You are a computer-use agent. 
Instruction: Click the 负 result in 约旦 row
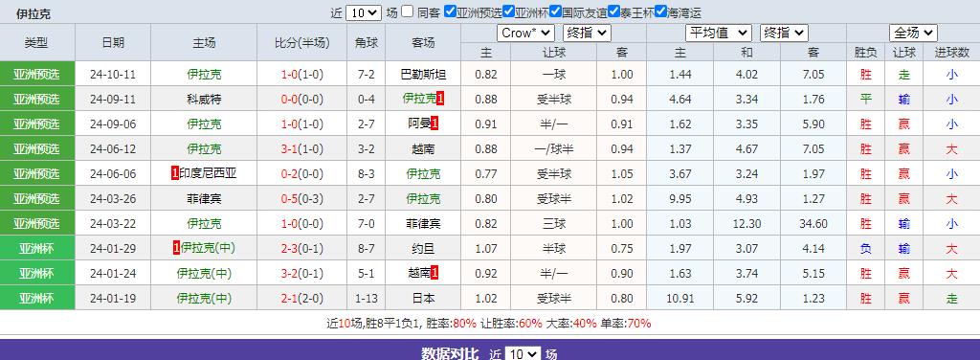(x=865, y=249)
